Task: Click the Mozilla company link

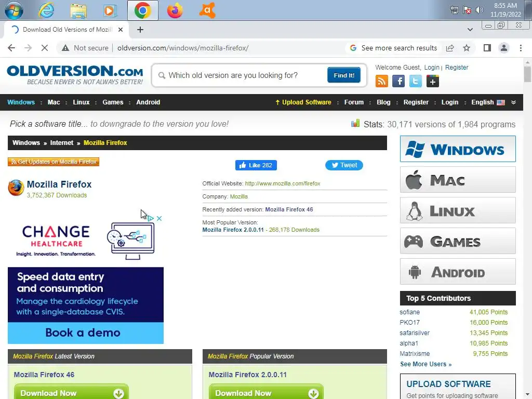Action: click(x=239, y=196)
